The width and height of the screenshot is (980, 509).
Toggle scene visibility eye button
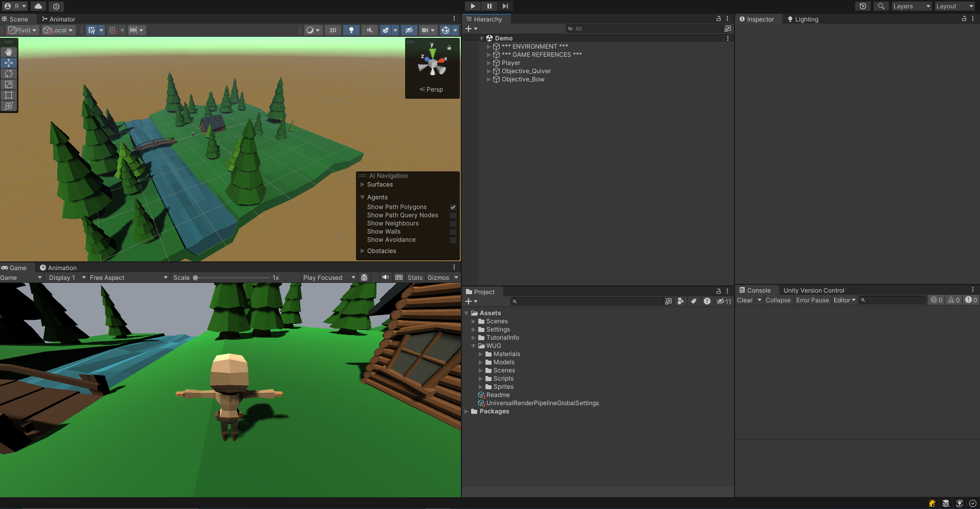tap(409, 30)
